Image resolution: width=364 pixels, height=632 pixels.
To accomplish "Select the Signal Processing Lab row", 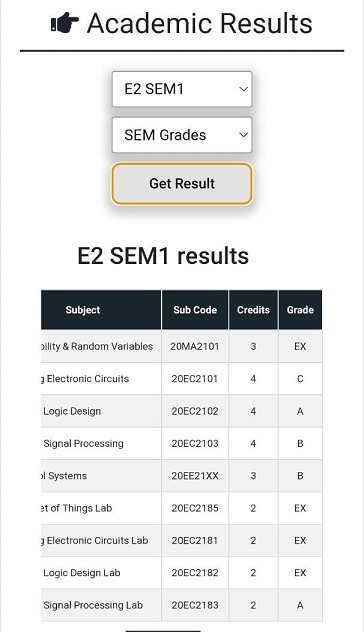I will pyautogui.click(x=181, y=605).
